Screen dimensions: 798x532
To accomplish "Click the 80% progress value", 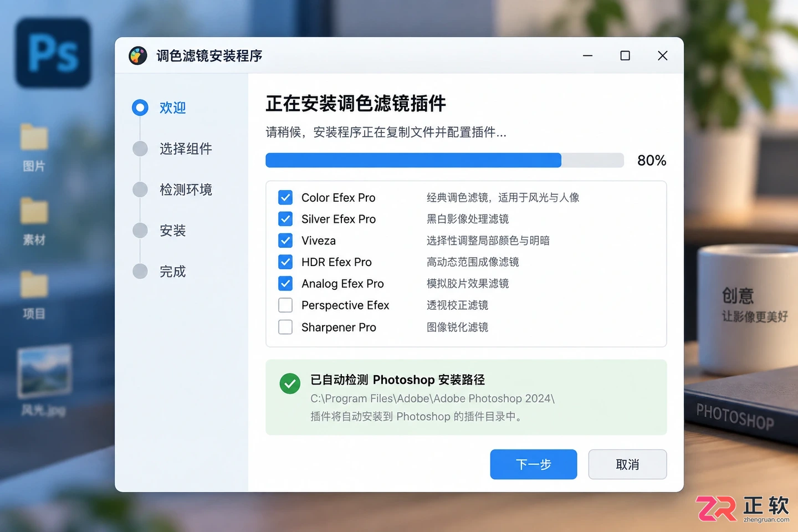I will [x=652, y=161].
